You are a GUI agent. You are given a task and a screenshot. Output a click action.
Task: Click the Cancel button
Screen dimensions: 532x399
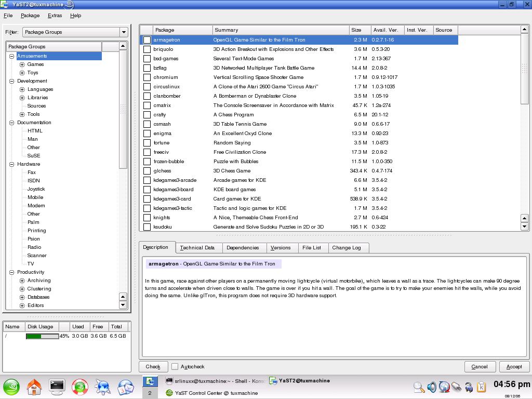(480, 366)
